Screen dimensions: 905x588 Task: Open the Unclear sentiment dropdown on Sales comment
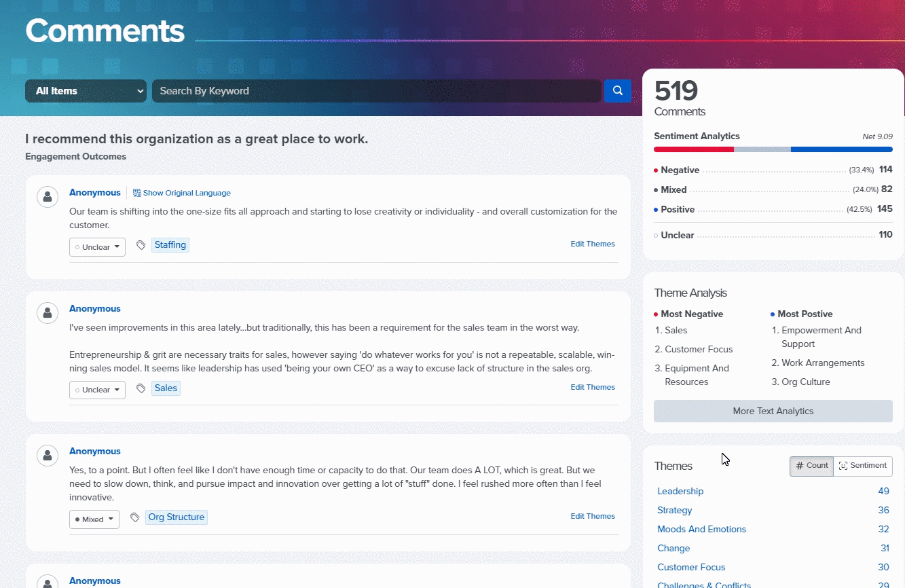tap(97, 390)
